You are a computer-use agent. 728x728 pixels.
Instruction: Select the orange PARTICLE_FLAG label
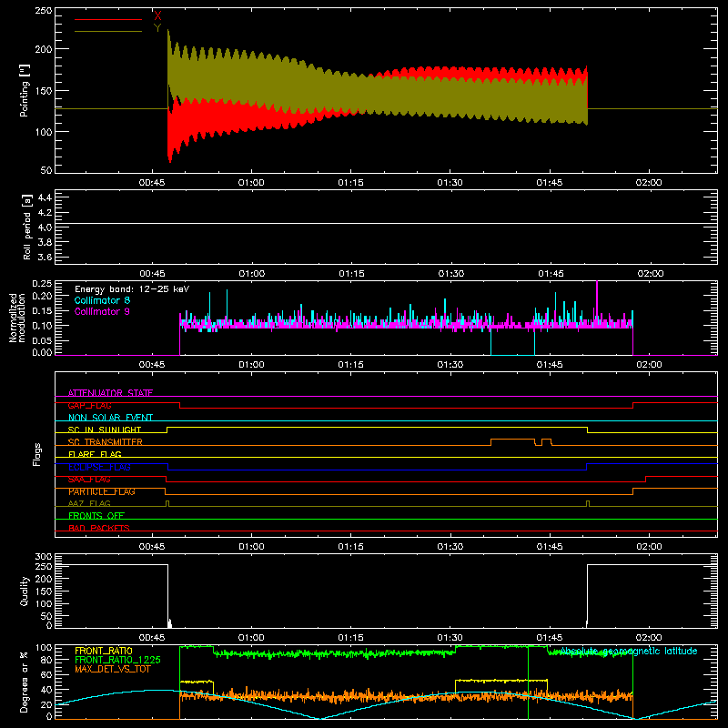[x=102, y=491]
